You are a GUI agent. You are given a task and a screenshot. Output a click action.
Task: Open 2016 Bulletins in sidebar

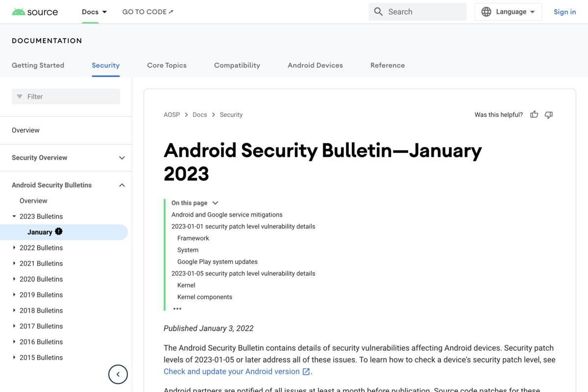click(41, 342)
